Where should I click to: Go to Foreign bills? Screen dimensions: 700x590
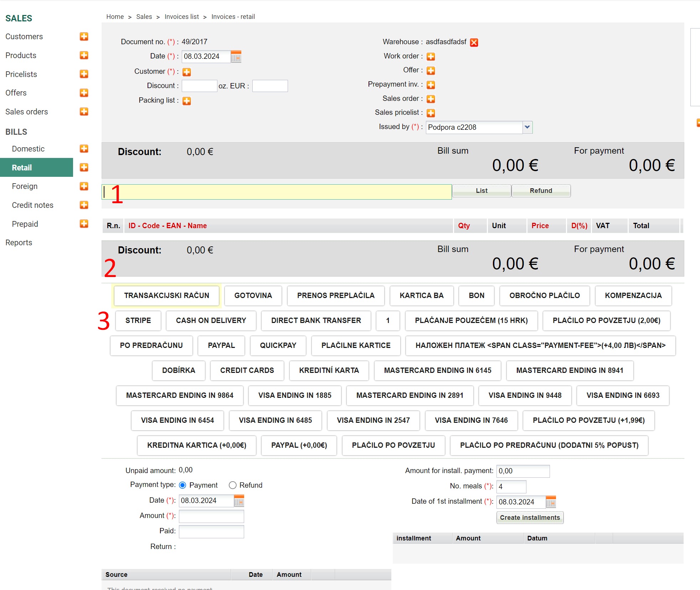tap(25, 186)
